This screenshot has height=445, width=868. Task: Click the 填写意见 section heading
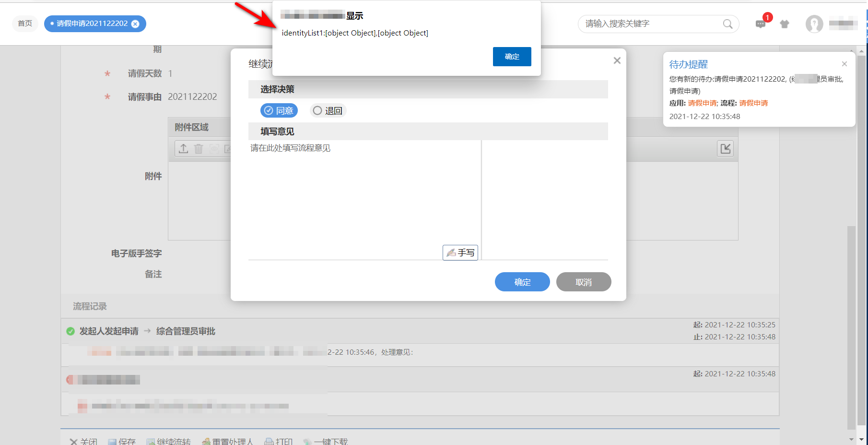[x=277, y=132]
